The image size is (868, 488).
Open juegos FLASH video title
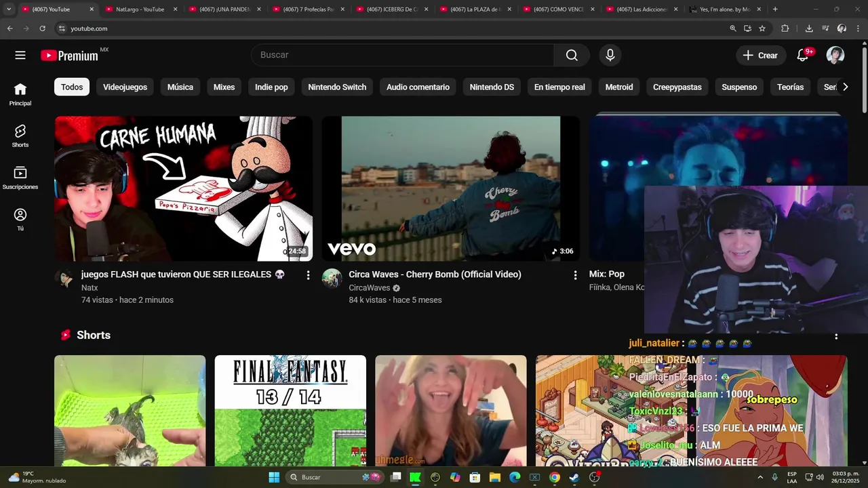pyautogui.click(x=182, y=274)
